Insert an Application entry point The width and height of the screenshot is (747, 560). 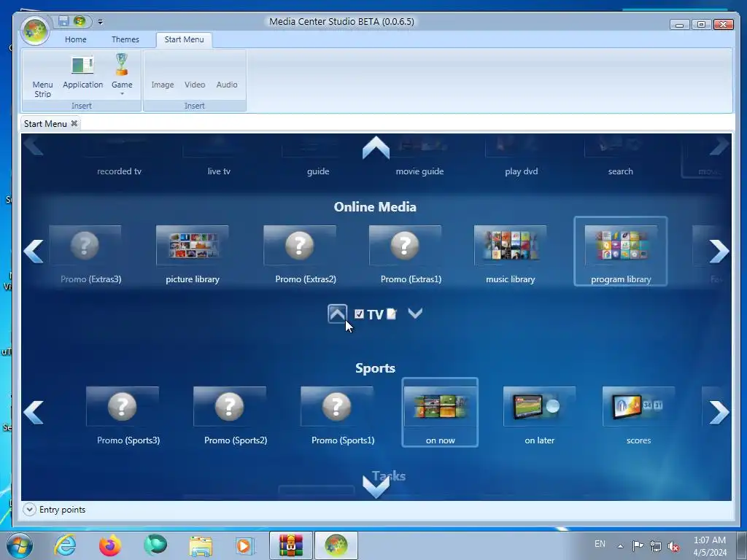(x=83, y=72)
